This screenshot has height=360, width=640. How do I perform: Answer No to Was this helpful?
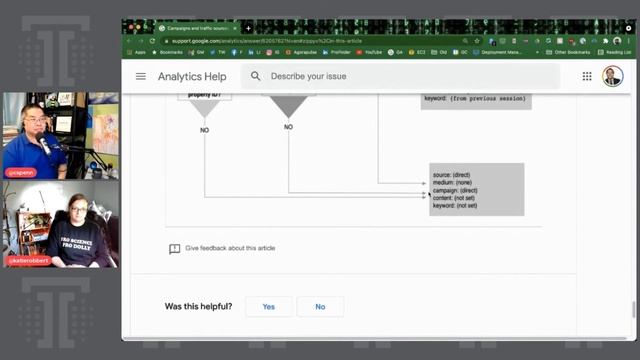point(320,307)
